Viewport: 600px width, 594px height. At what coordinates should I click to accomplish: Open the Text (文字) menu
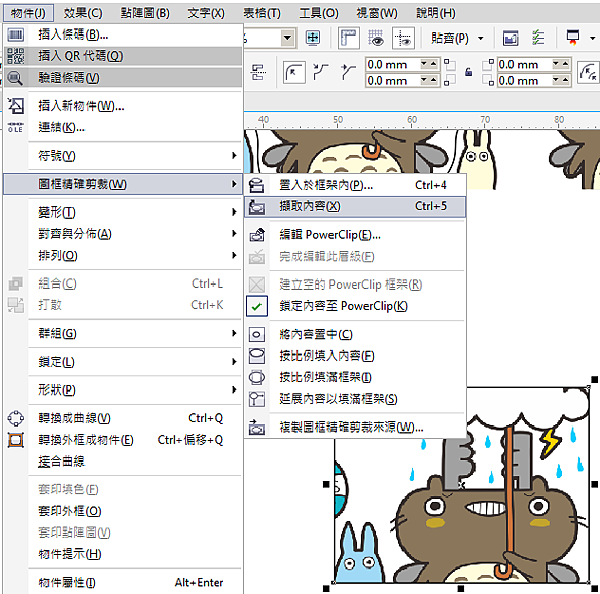click(206, 13)
